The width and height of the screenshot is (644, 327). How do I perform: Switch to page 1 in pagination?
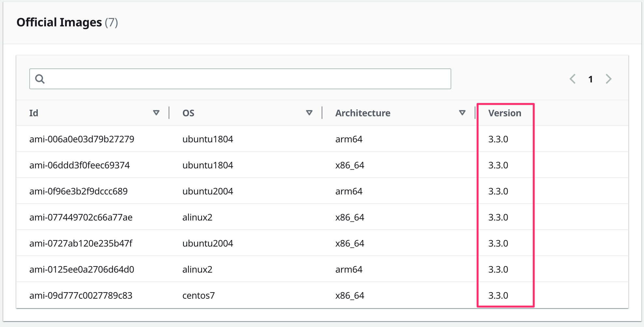coord(591,78)
